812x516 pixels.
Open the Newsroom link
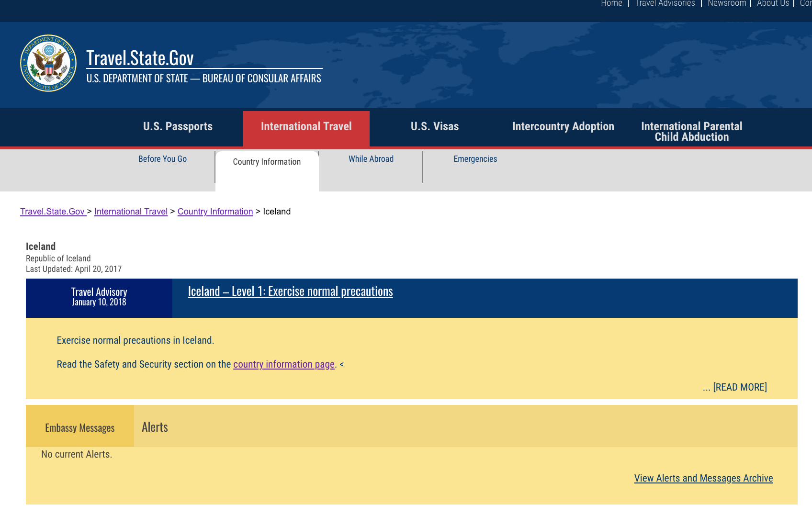point(727,3)
